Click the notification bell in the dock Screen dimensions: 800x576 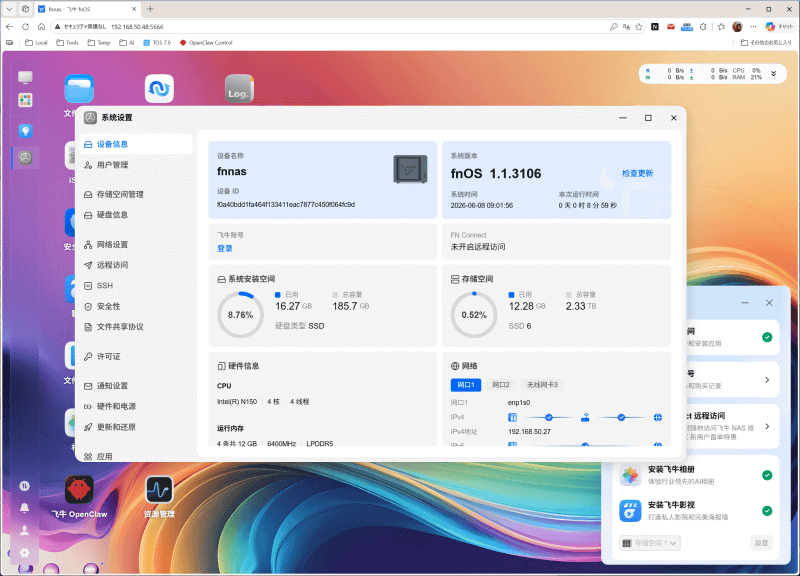pyautogui.click(x=24, y=508)
